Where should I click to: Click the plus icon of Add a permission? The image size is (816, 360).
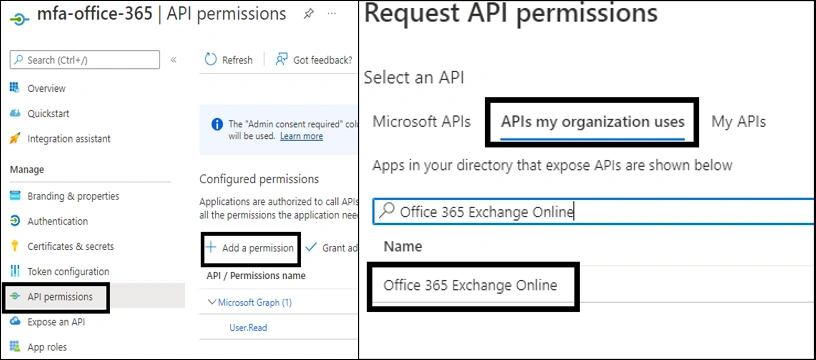pyautogui.click(x=211, y=247)
